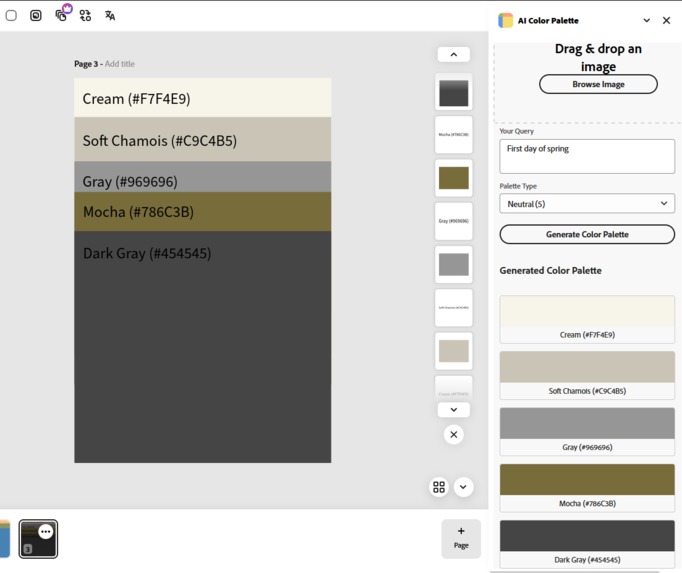Open the Translate tool icon
This screenshot has width=682, height=573.
pos(110,16)
